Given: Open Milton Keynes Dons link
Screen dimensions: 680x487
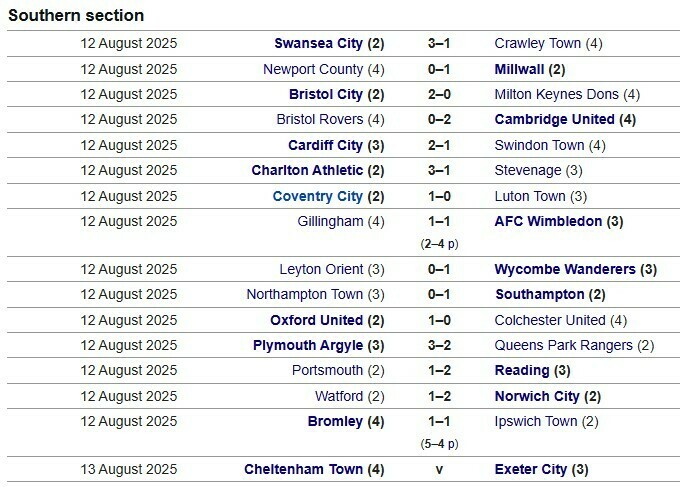Looking at the screenshot, I should [557, 94].
